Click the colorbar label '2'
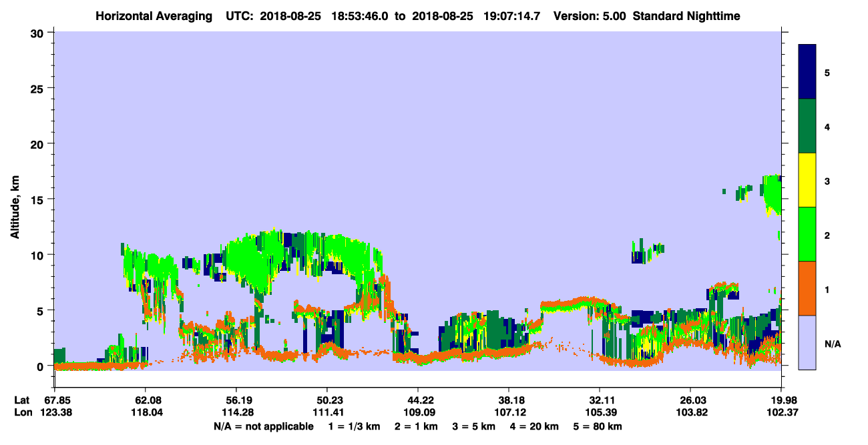Viewport: 868px width, 445px height. [827, 234]
